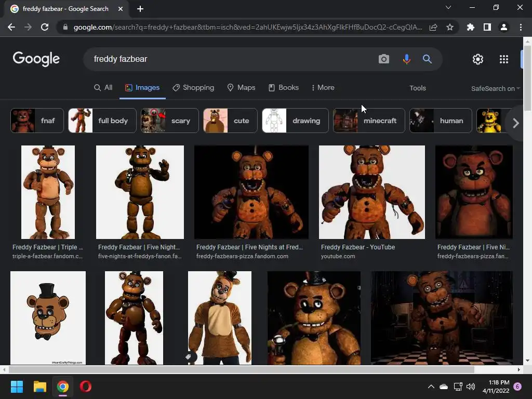
Task: Toggle the browser side panel icon
Action: 487,27
